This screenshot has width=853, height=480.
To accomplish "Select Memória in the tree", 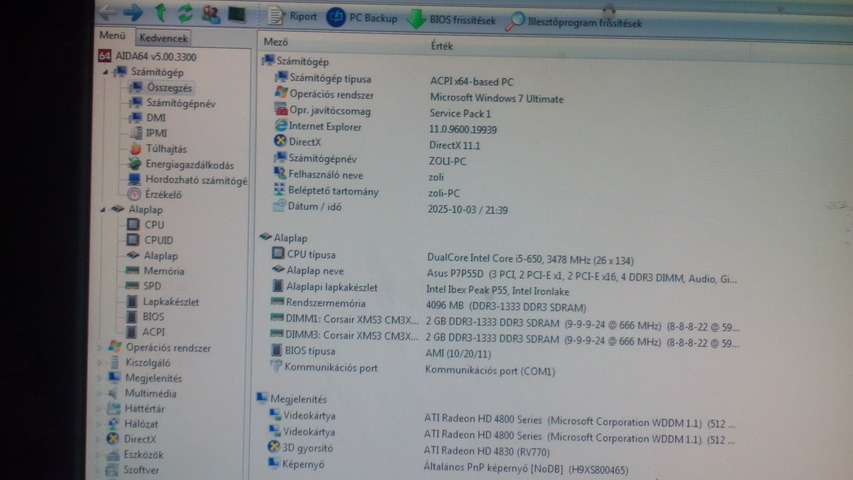I will (164, 270).
